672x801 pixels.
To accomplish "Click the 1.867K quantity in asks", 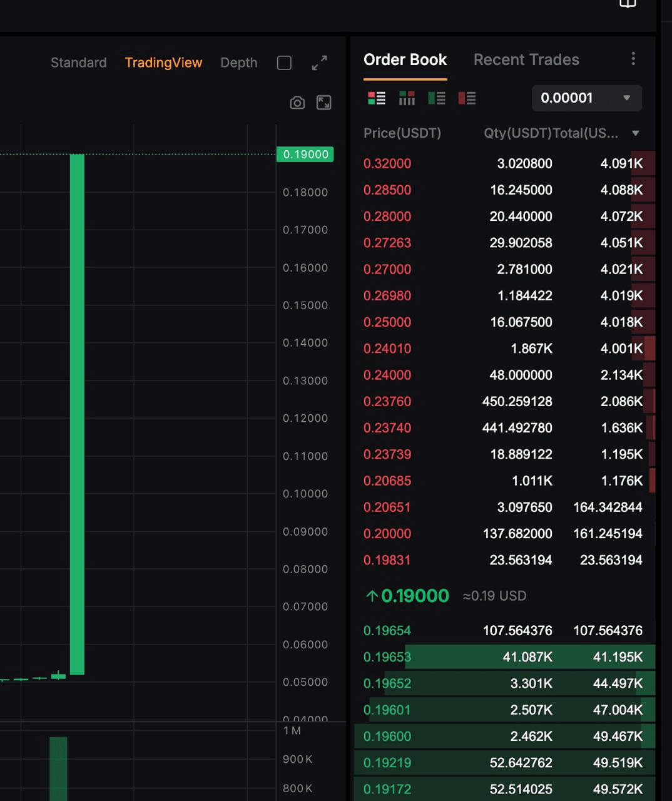I will pos(532,349).
